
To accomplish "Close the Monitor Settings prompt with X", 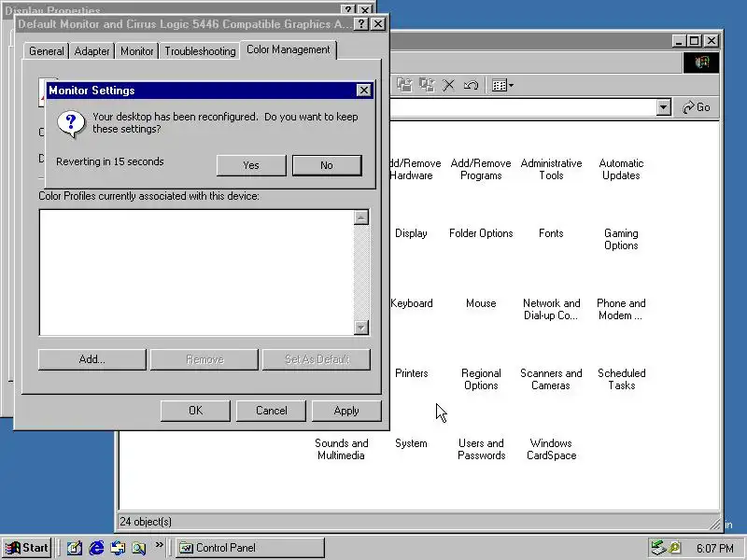I will click(x=363, y=90).
